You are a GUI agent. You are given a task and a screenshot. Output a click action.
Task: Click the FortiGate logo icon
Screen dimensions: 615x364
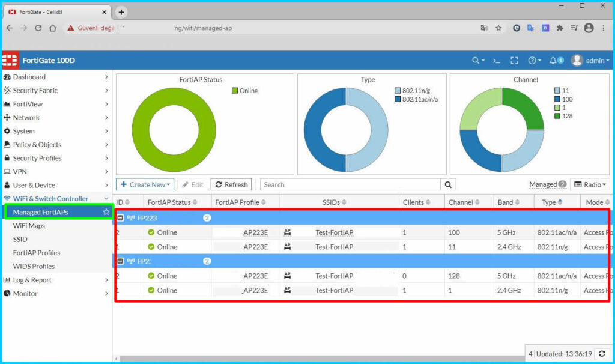pos(10,61)
